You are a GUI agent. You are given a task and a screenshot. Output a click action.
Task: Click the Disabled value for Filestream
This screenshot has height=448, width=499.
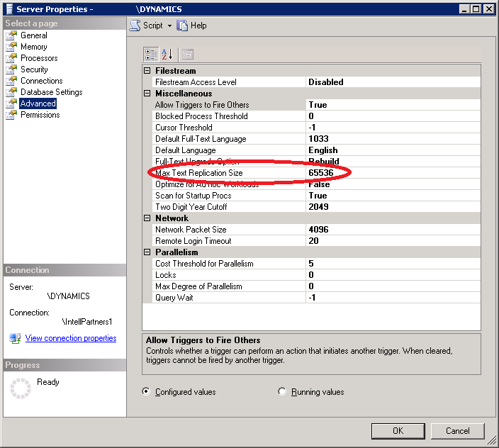(393, 82)
